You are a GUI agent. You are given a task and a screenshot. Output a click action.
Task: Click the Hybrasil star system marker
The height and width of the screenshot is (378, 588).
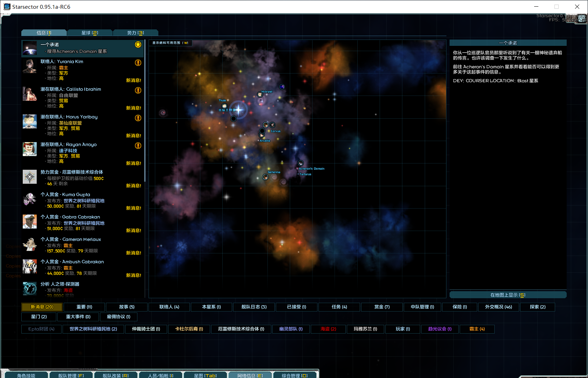point(260,94)
